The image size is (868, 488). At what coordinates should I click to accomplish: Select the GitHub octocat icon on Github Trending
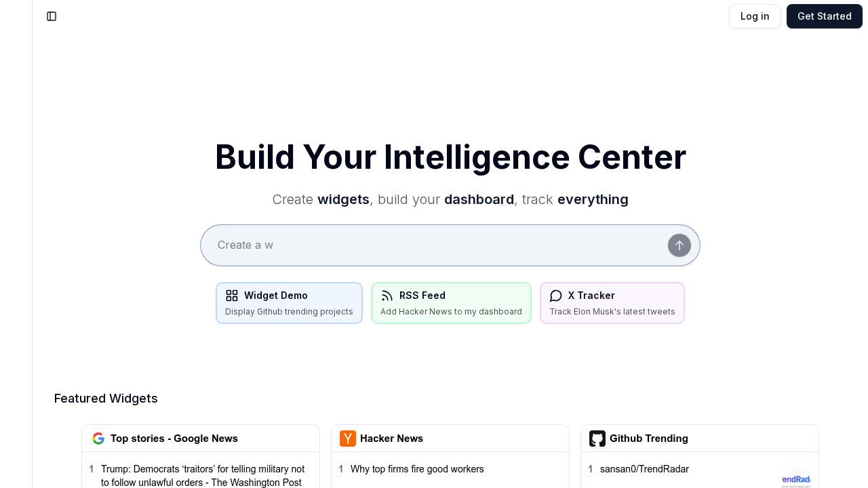[597, 438]
